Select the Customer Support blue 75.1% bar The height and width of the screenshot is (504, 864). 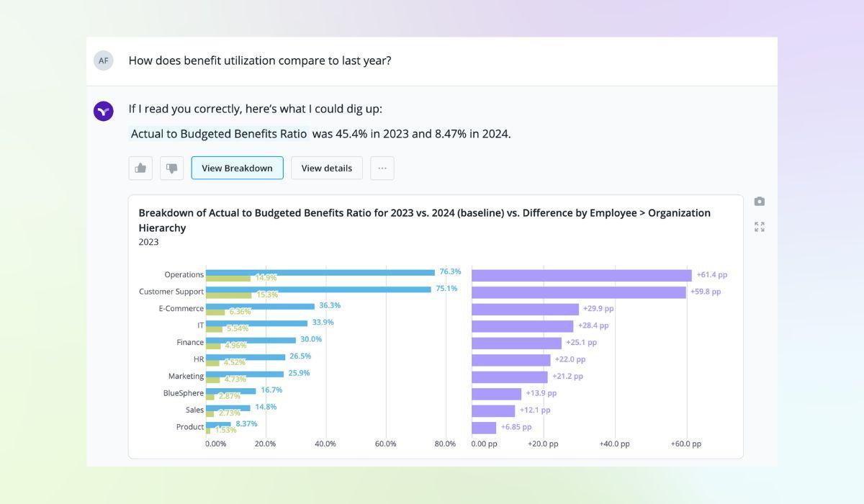coord(318,289)
